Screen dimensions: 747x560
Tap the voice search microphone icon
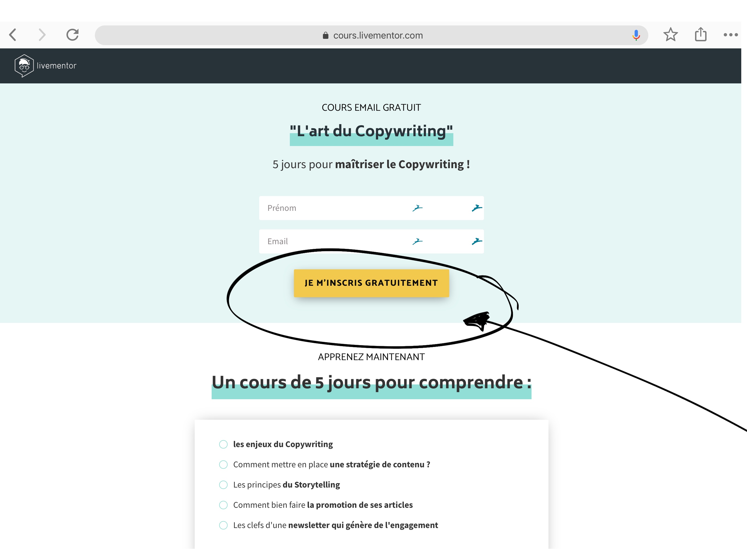tap(636, 35)
